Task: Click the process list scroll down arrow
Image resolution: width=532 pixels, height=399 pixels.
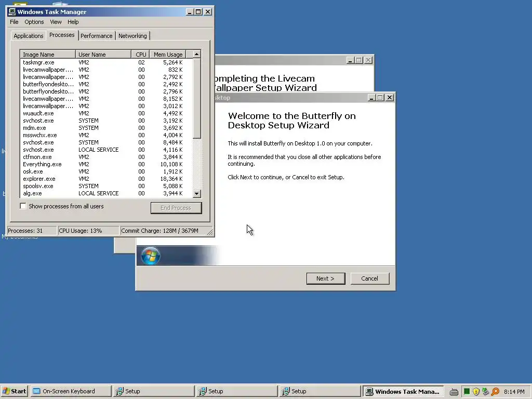Action: point(196,194)
